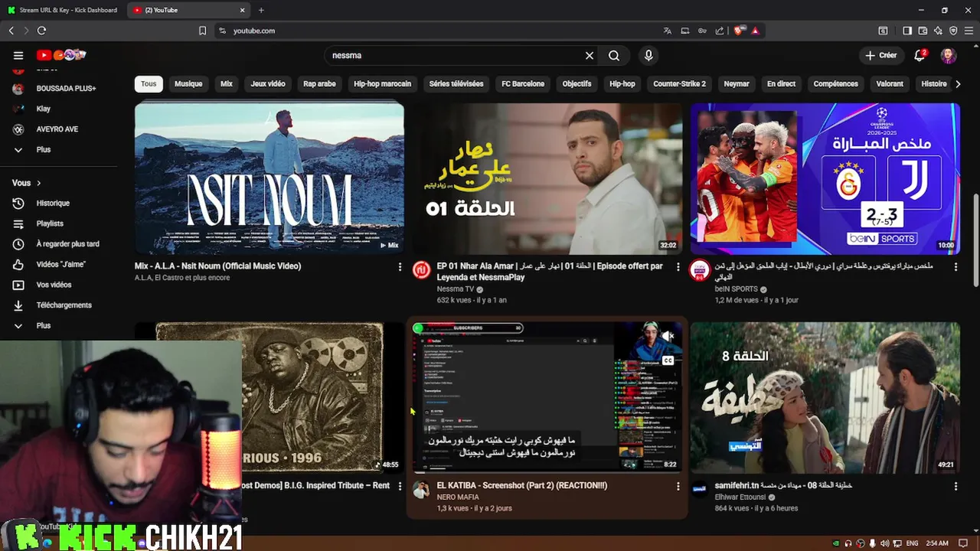Image resolution: width=980 pixels, height=551 pixels.
Task: Open the account avatar menu
Action: pyautogui.click(x=948, y=55)
